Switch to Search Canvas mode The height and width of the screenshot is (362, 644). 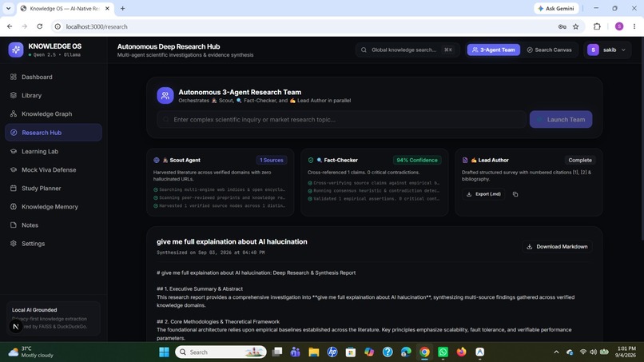549,50
